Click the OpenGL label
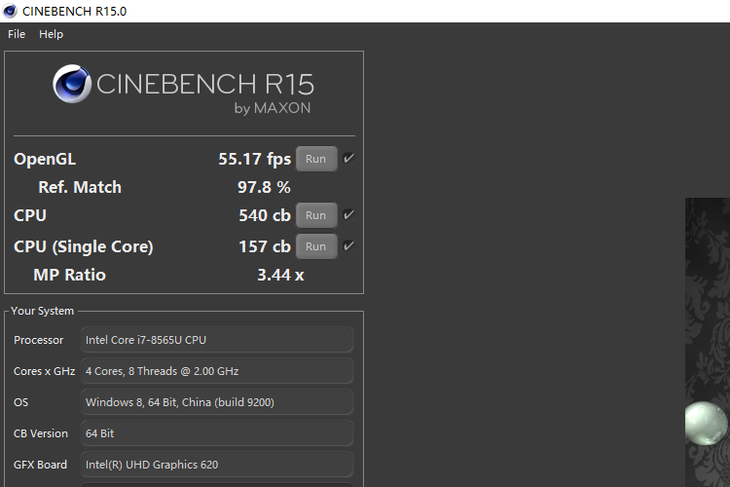Image resolution: width=730 pixels, height=487 pixels. pos(45,159)
